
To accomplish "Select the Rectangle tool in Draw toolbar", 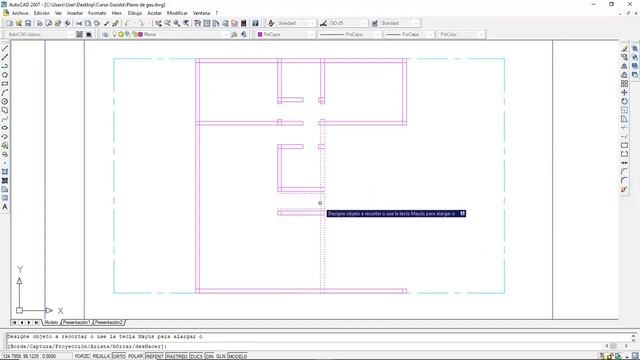I will [5, 84].
